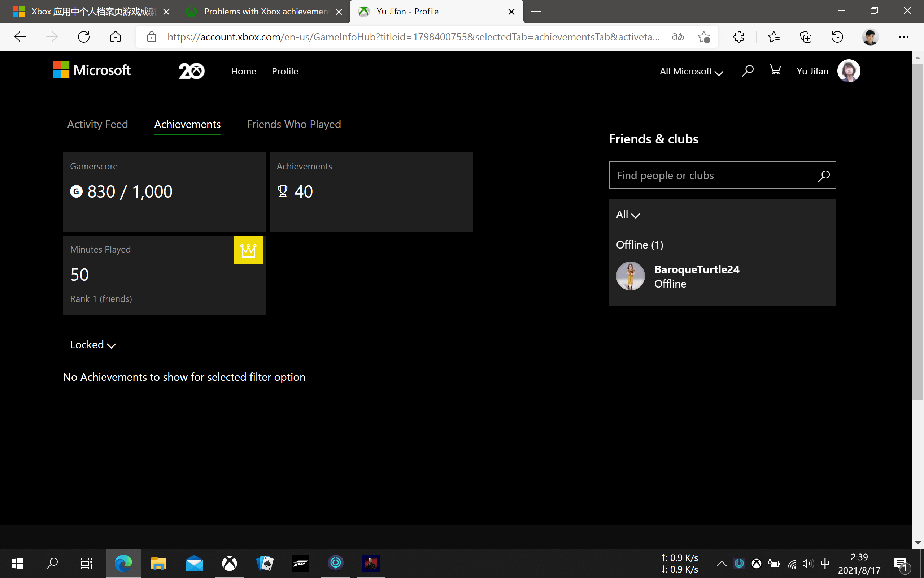The image size is (924, 578).
Task: Open Windows search on taskbar
Action: [52, 564]
